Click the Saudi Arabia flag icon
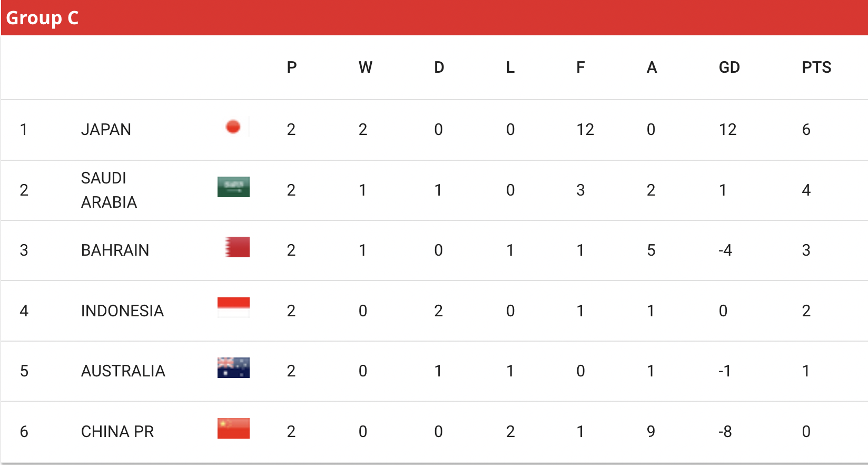 click(x=233, y=187)
